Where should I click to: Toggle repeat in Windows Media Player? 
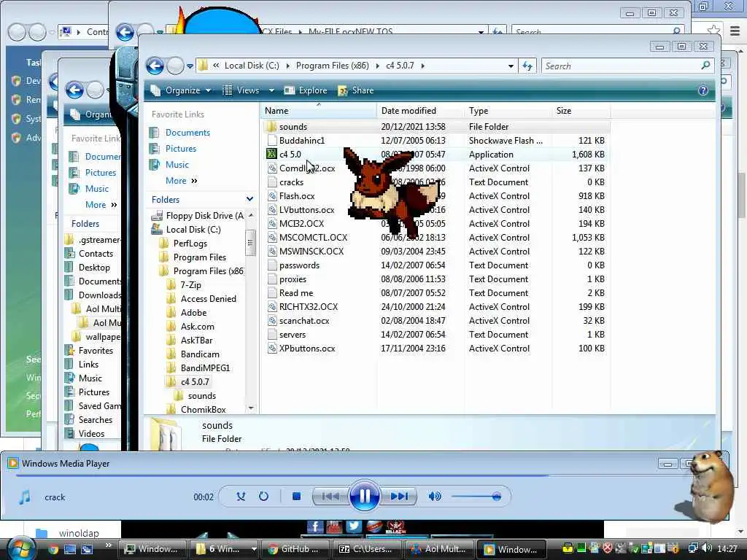coord(263,497)
